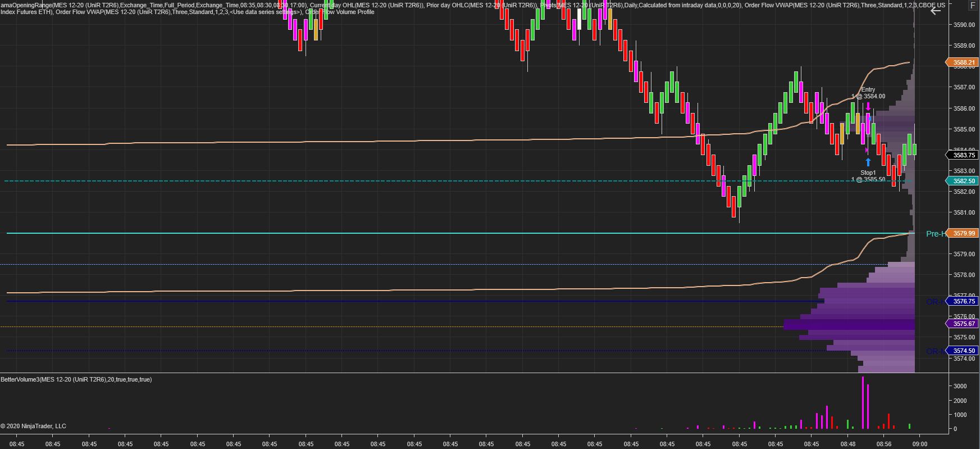The image size is (980, 449).
Task: Select the purple 3575.67 price marker
Action: tap(962, 324)
